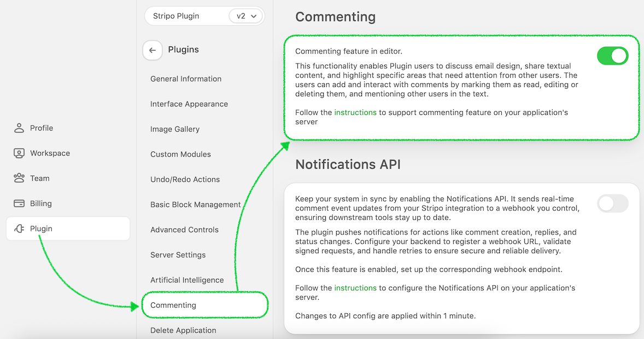Click the Profile person icon
This screenshot has height=339, width=644.
tap(19, 128)
